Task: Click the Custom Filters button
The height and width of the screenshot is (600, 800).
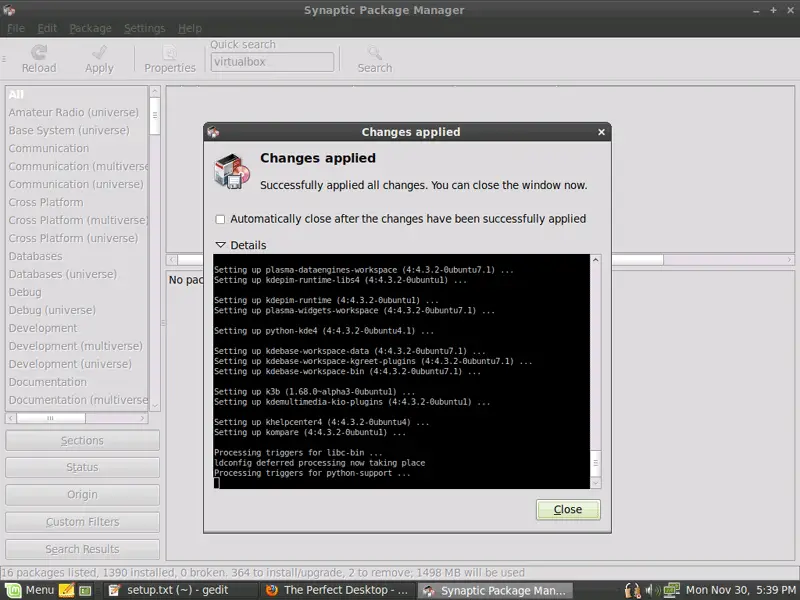Action: 82,522
